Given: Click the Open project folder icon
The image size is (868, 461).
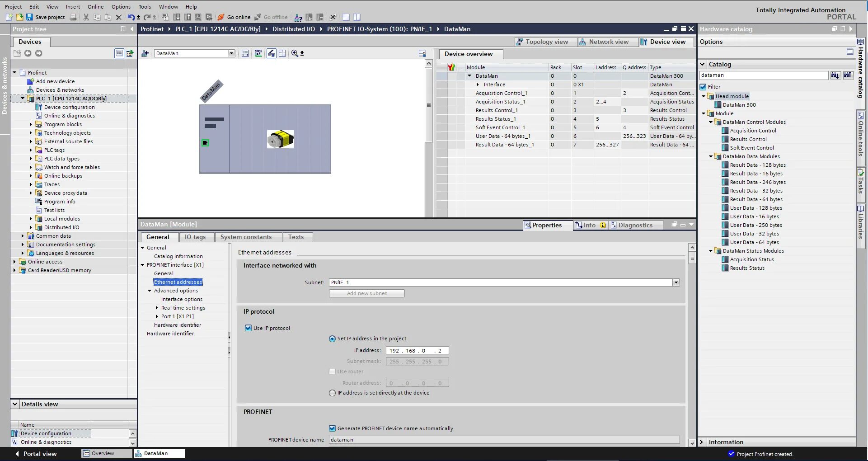Looking at the screenshot, I should tap(19, 17).
